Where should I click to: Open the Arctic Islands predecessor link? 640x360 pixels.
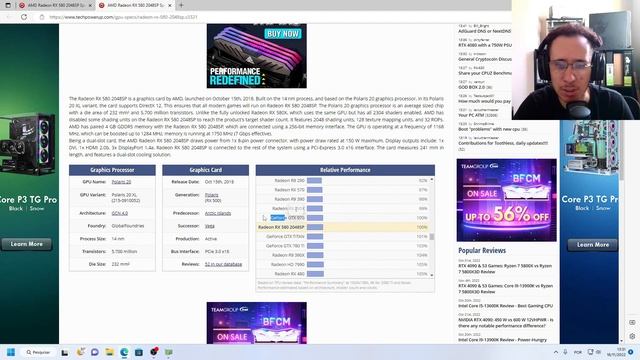click(x=218, y=213)
